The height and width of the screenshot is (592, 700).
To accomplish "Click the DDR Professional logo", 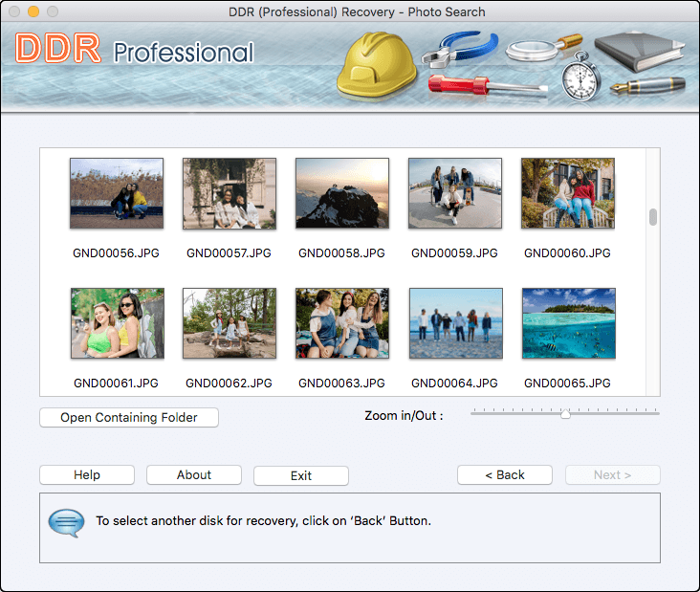I will [x=135, y=49].
